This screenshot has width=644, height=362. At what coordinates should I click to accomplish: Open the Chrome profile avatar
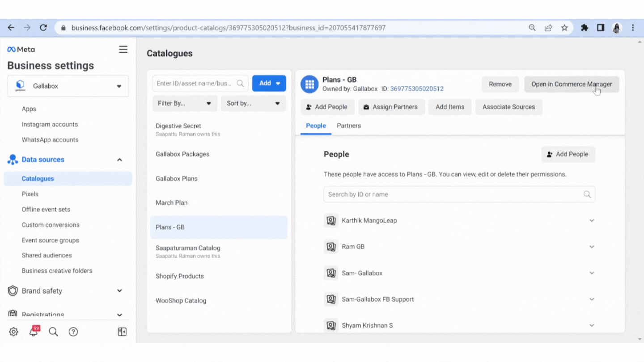[617, 28]
